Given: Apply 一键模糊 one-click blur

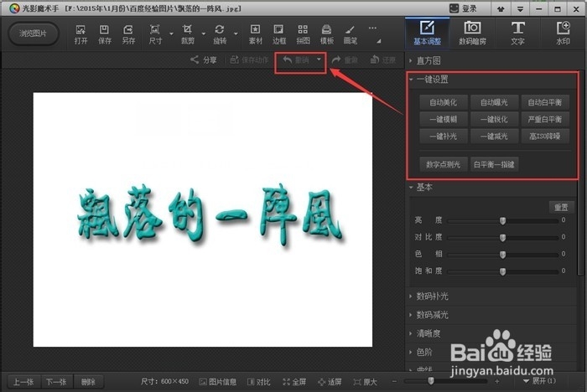Looking at the screenshot, I should (444, 119).
